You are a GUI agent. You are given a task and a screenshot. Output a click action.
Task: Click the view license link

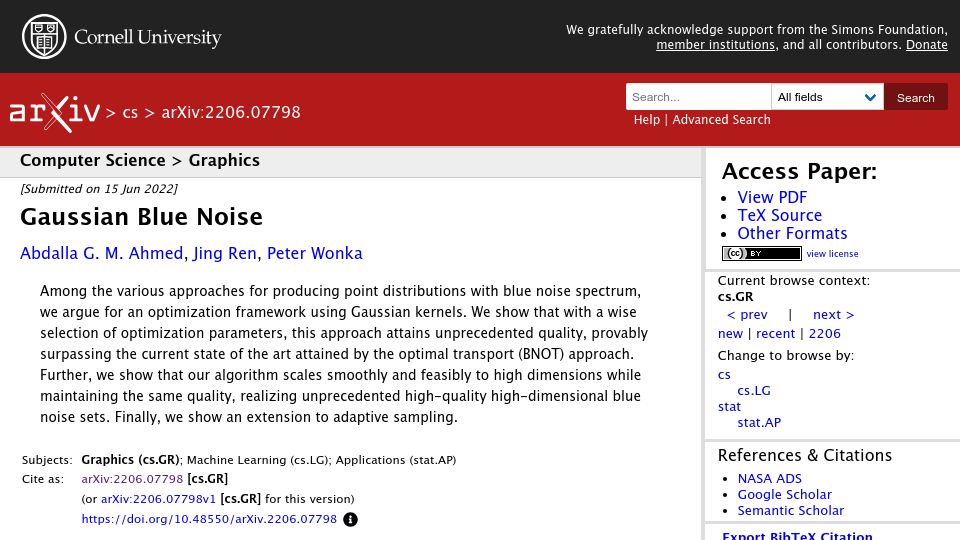tap(832, 253)
